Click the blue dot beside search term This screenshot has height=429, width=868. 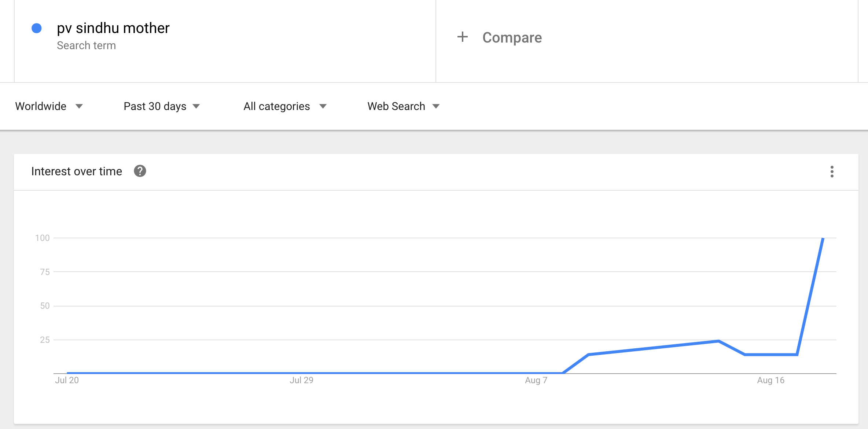point(37,28)
